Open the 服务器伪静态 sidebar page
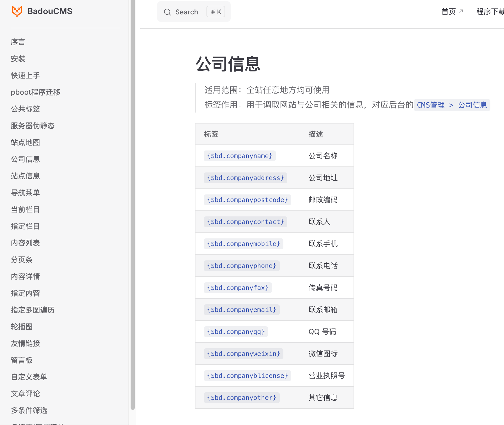The width and height of the screenshot is (504, 425). [33, 126]
